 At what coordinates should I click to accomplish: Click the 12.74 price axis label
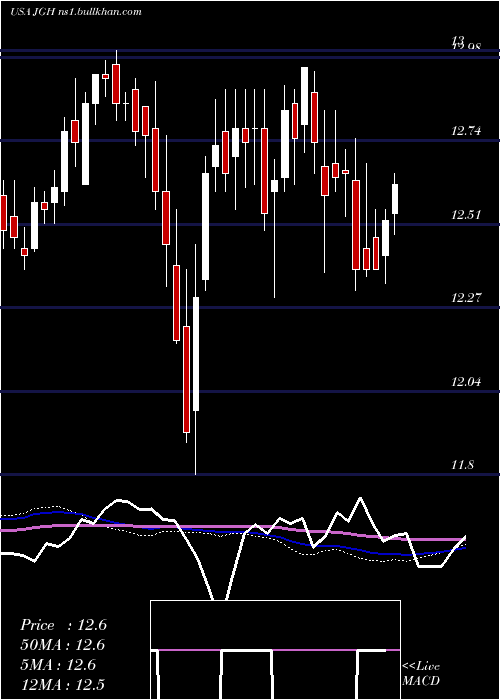(x=467, y=131)
